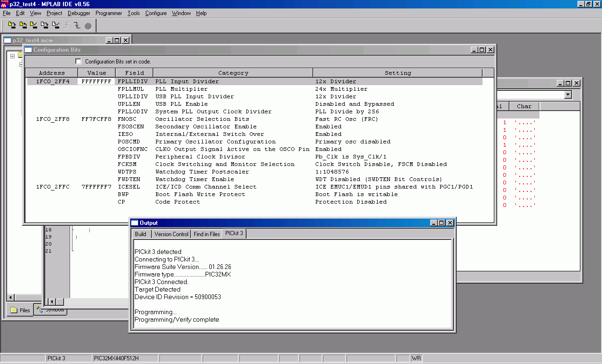Click the FCKSM Clock Switching setting
The height and width of the screenshot is (364, 602).
[x=381, y=164]
